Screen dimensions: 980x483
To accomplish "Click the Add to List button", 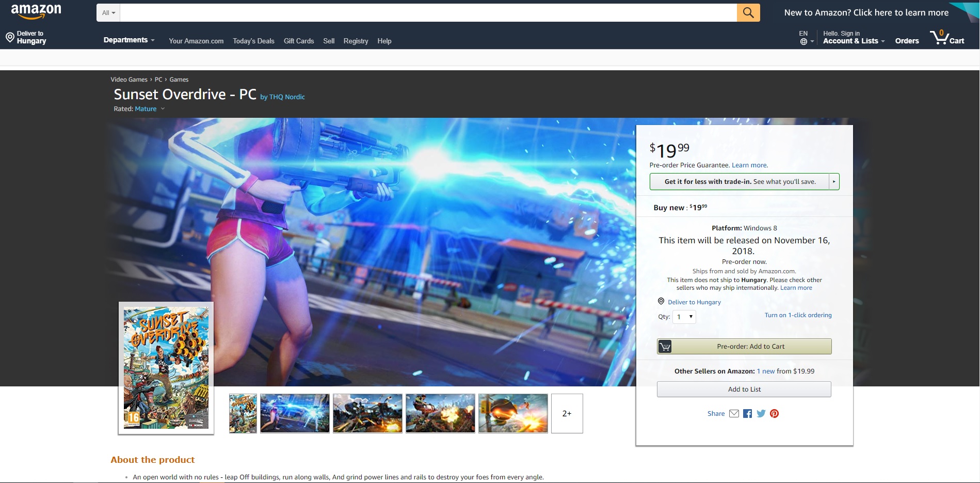I will click(744, 389).
